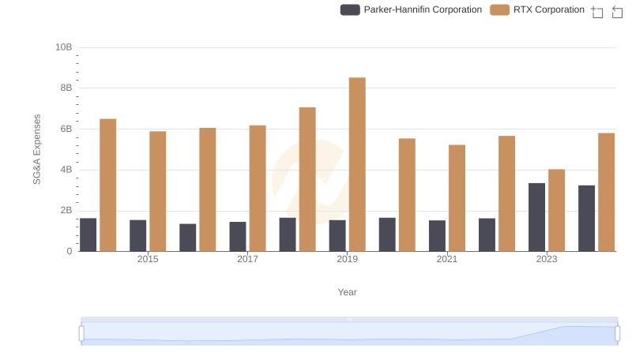Select the RTX bar for 2023
Image resolution: width=632 pixels, height=364 pixels.
[557, 210]
